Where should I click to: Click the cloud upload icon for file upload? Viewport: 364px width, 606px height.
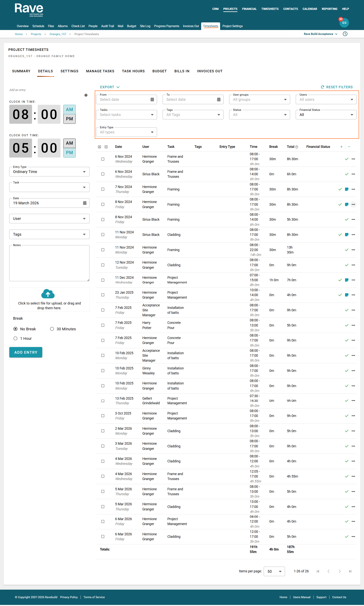[x=48, y=294]
